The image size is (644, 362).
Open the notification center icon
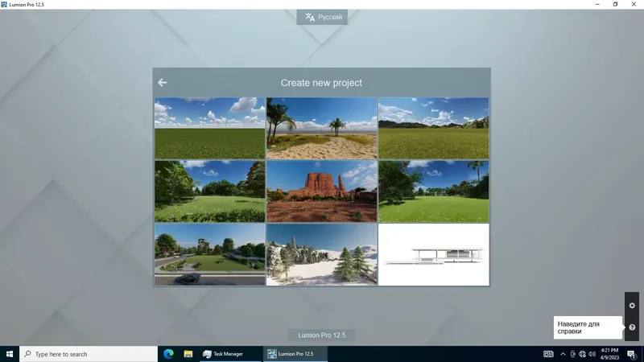click(x=631, y=354)
